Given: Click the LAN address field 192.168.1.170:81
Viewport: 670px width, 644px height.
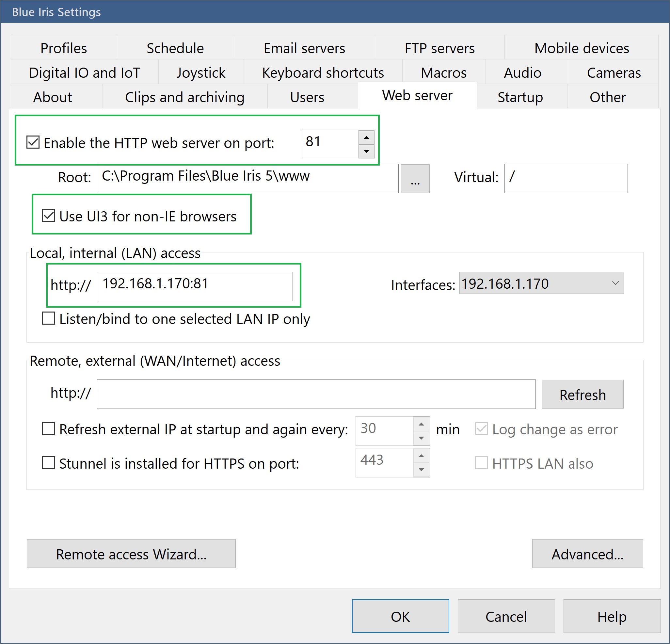Looking at the screenshot, I should tap(195, 286).
